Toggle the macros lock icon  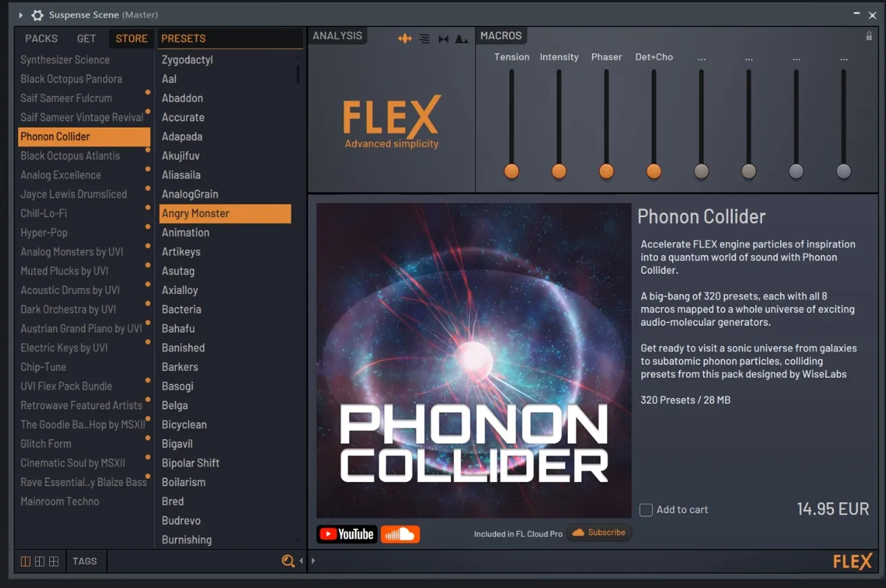coord(869,36)
